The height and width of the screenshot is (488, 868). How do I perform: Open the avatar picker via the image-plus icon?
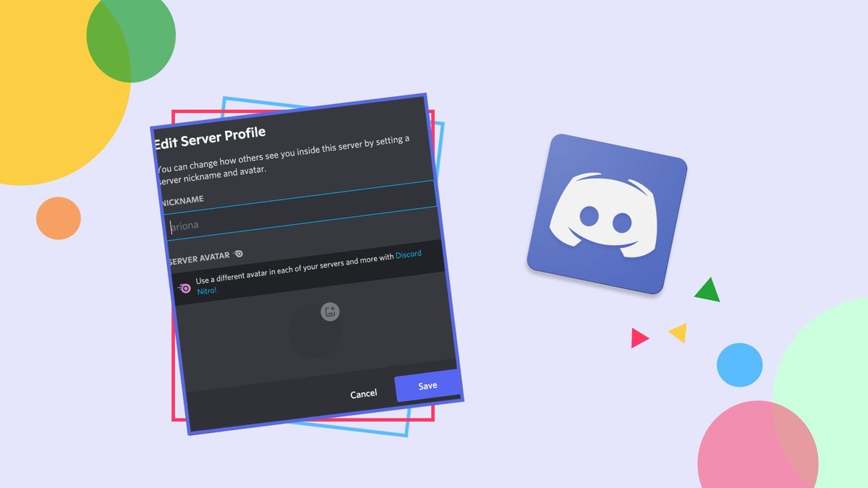pyautogui.click(x=330, y=311)
